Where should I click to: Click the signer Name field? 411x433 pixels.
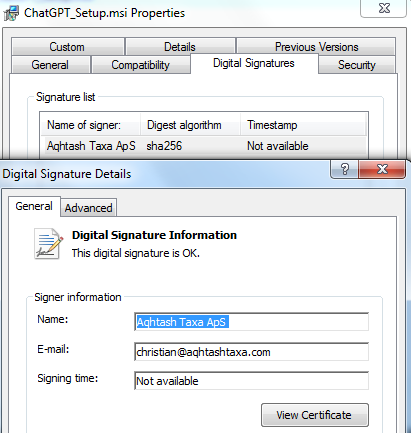[252, 322]
